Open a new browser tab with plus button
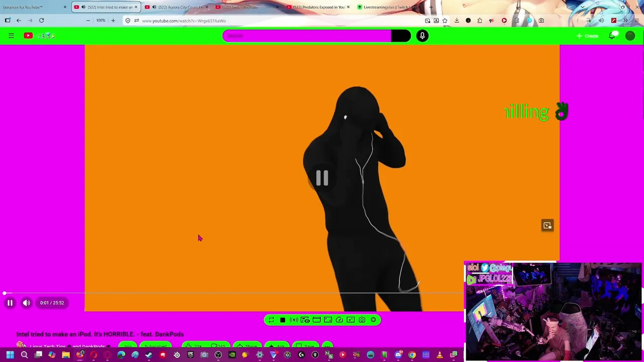Image resolution: width=644 pixels, height=362 pixels. tap(431, 7)
